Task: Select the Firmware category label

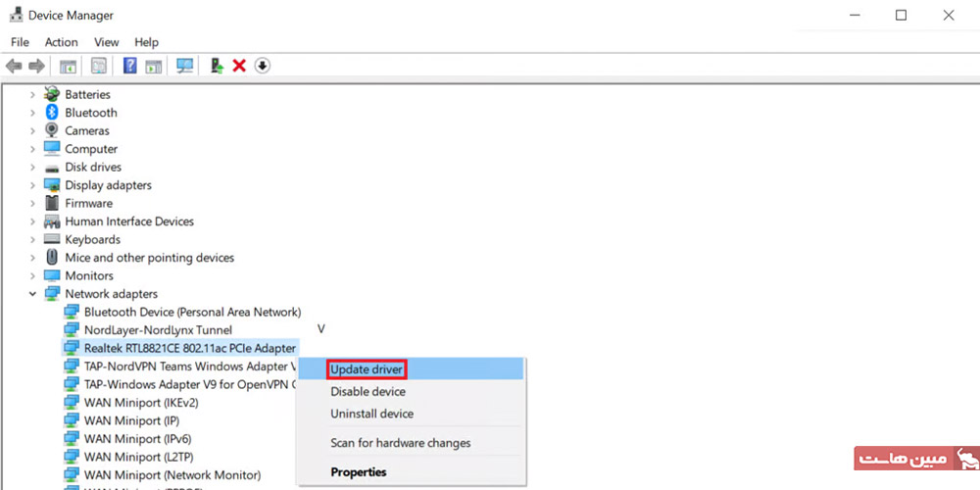Action: [89, 203]
